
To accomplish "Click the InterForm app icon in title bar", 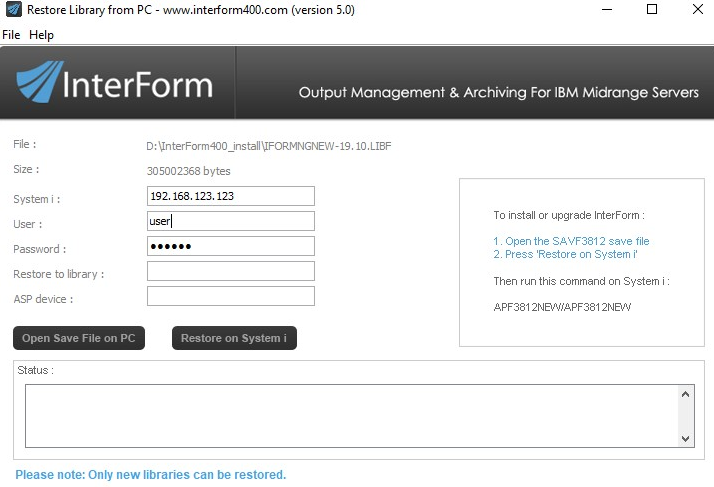I will [x=14, y=10].
